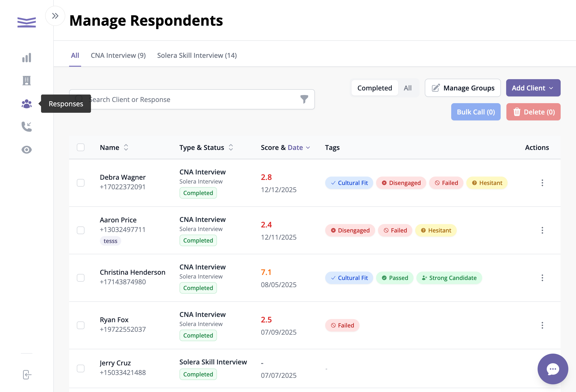
Task: Click the filter funnel icon in the search box
Action: [x=304, y=99]
